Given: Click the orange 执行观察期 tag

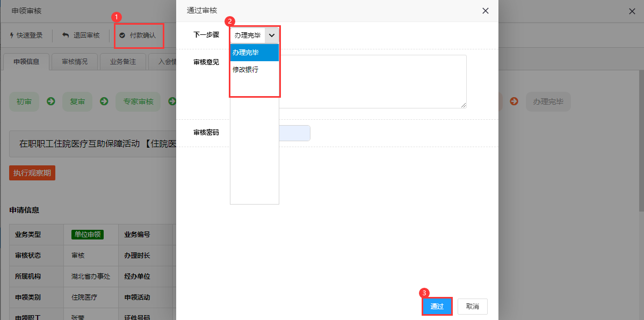Looking at the screenshot, I should (32, 173).
